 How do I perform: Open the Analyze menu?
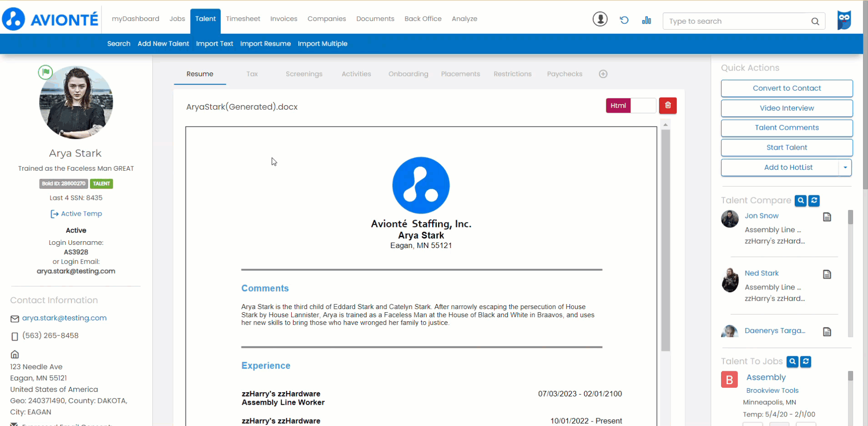coord(464,19)
